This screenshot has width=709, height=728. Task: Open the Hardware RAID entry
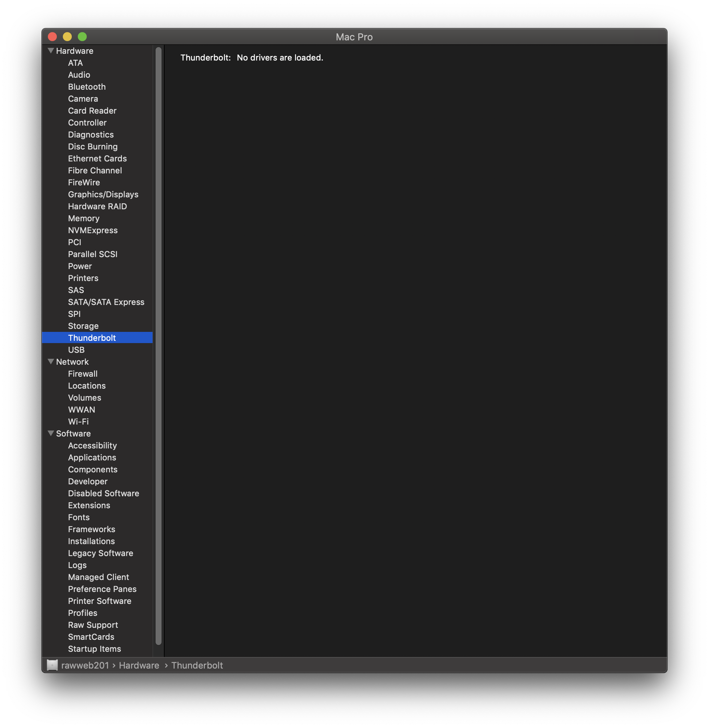tap(97, 206)
